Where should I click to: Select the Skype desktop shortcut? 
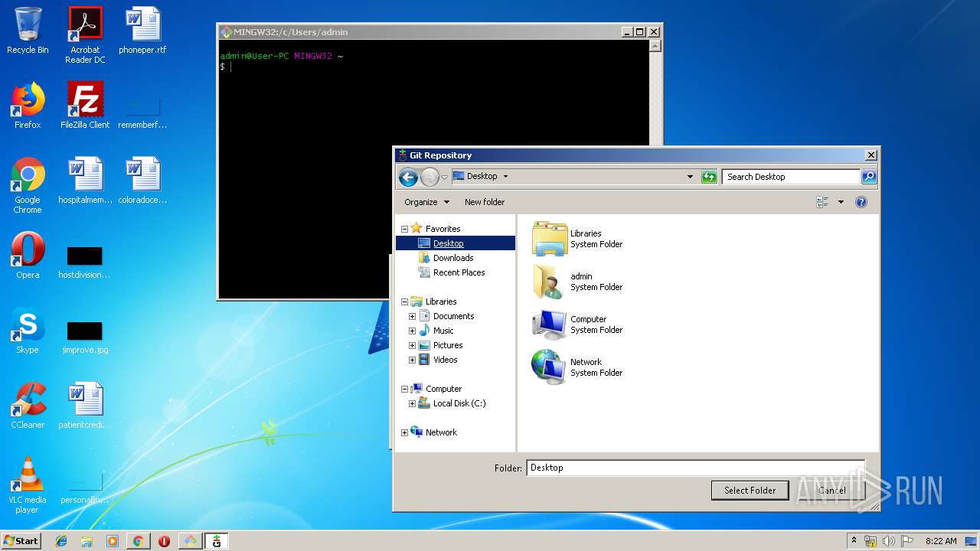pos(28,331)
